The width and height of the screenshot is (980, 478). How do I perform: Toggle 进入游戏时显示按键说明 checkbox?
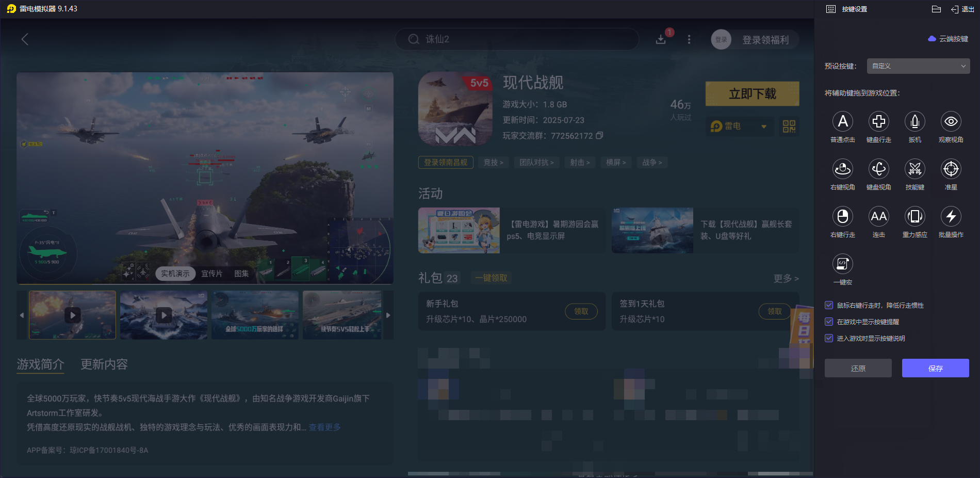click(x=829, y=338)
